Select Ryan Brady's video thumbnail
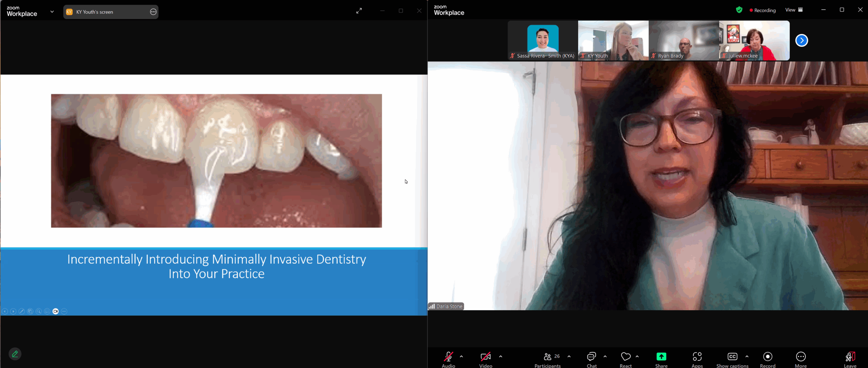Screen dimensions: 868x368 point(684,40)
